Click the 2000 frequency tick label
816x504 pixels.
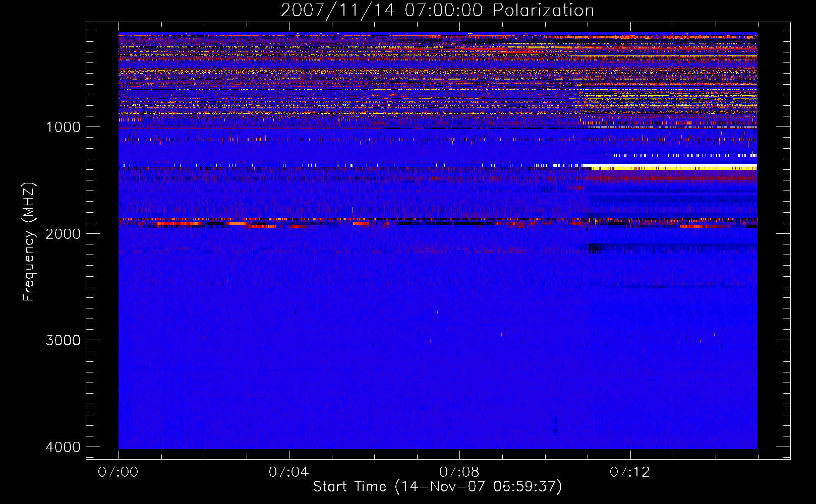point(64,234)
